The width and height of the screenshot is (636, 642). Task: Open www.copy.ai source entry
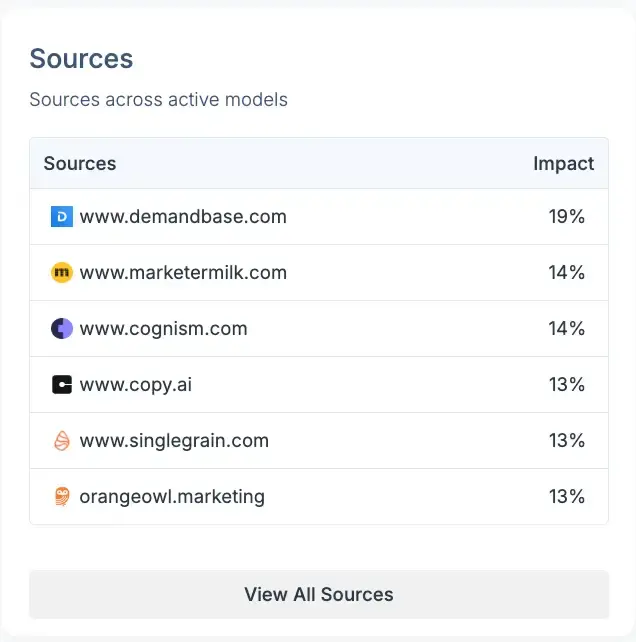click(135, 384)
